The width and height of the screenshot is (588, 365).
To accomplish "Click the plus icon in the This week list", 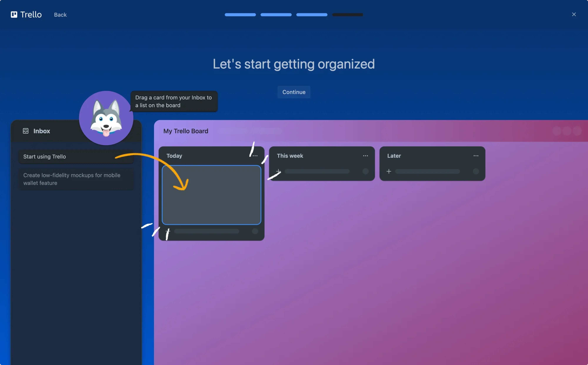I will [278, 171].
